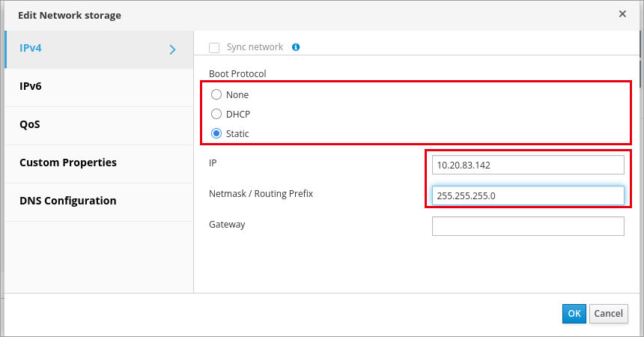This screenshot has height=337, width=644.
Task: Select the None boot protocol
Action: coord(216,94)
